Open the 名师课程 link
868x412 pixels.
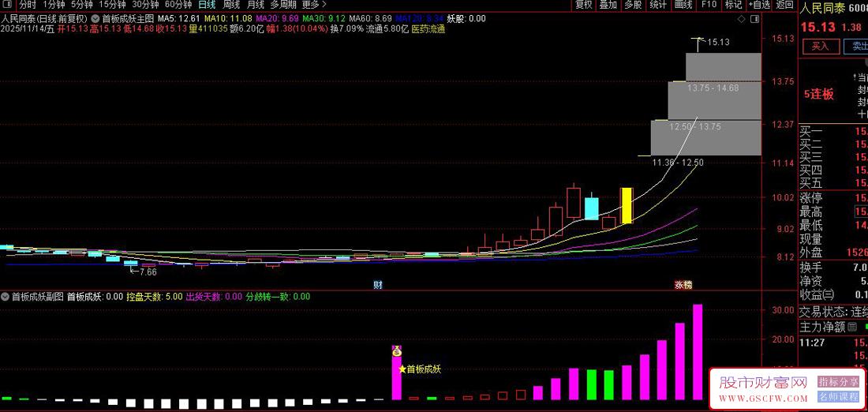point(839,397)
